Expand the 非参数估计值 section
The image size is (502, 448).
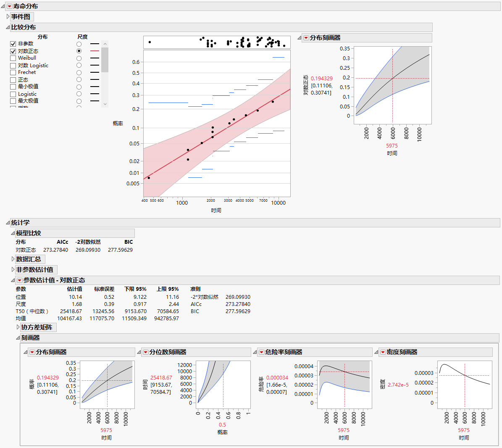tap(13, 270)
